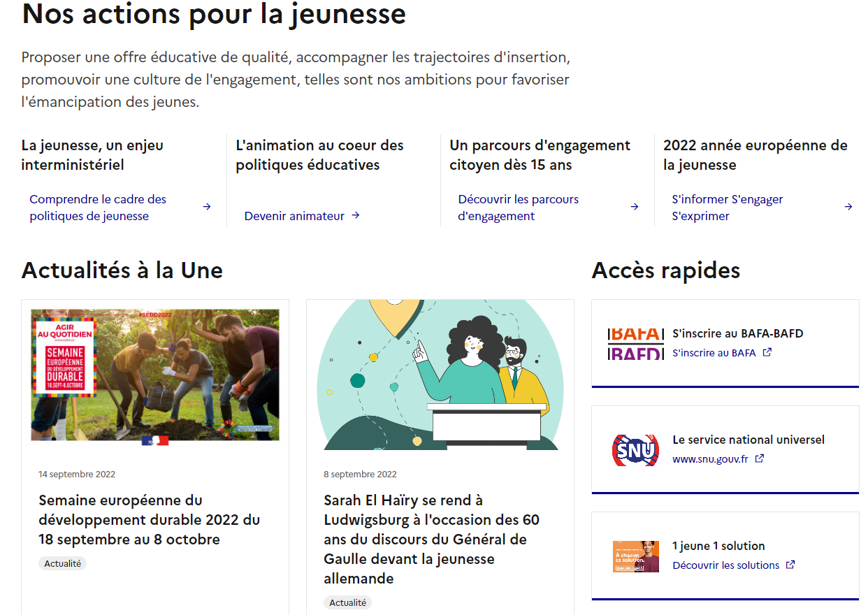868x615 pixels.
Task: Click arrow next to 'Découvrir les parcours d'engagement'
Action: 635,207
